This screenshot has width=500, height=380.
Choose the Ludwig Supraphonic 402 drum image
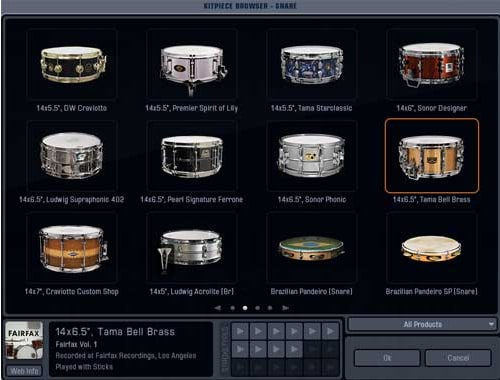[x=72, y=156]
